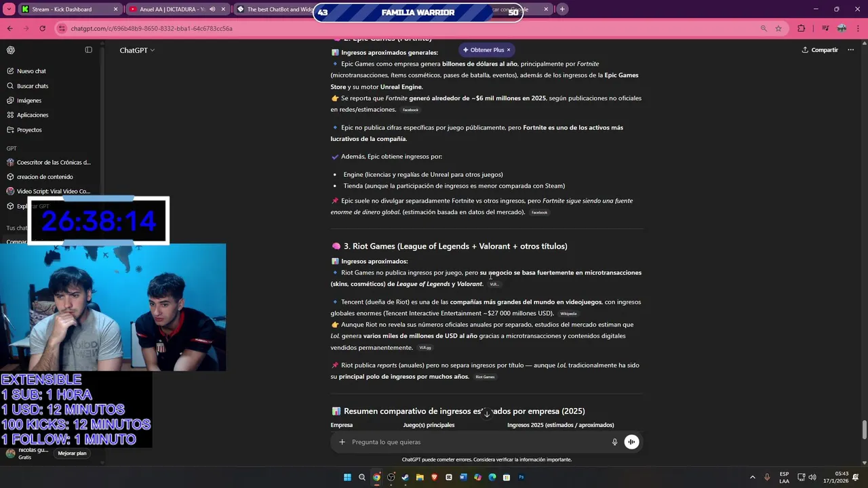Image resolution: width=868 pixels, height=488 pixels.
Task: Focus the 'Pregunta lo que quieras' input
Action: tap(478, 442)
